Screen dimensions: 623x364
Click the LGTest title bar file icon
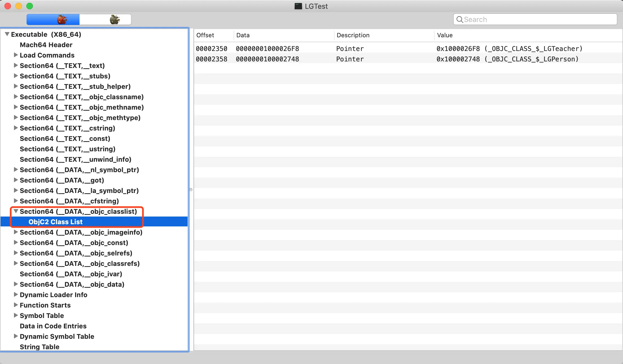click(x=298, y=6)
